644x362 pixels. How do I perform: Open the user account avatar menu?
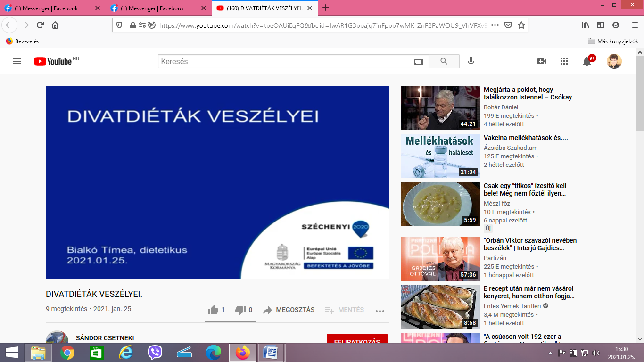(614, 61)
